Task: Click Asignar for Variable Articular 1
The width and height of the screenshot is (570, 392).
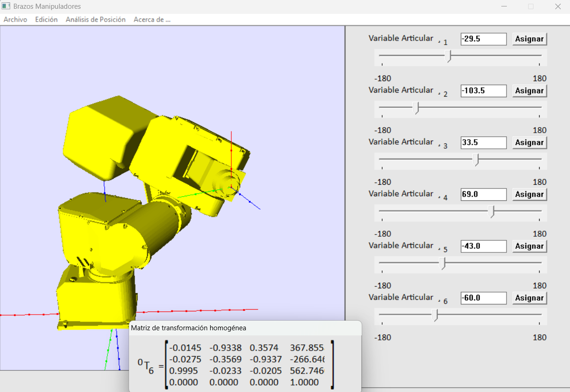Action: click(x=529, y=39)
